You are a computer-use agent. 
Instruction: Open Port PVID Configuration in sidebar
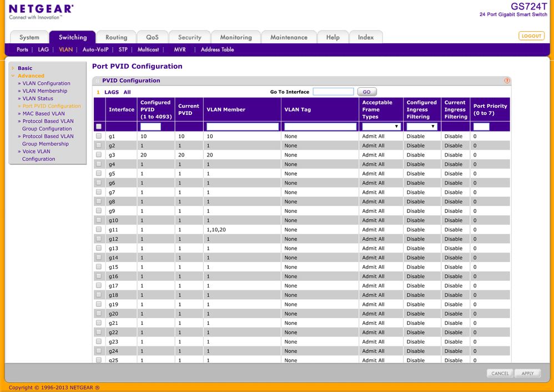pos(52,106)
